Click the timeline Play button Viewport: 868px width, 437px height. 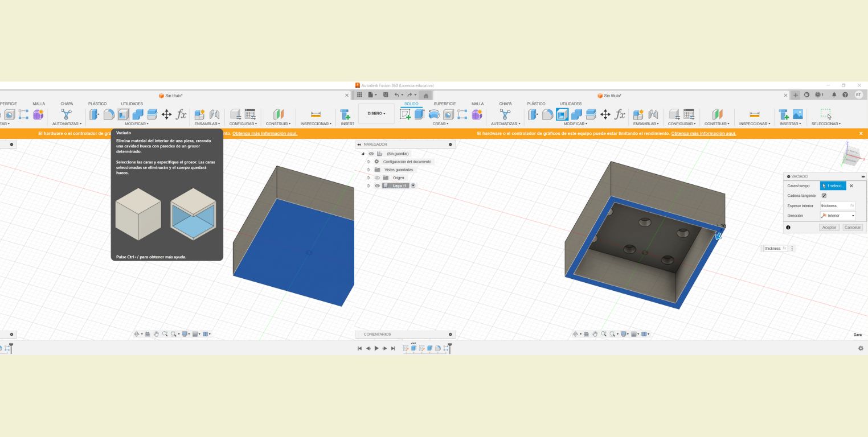[376, 348]
